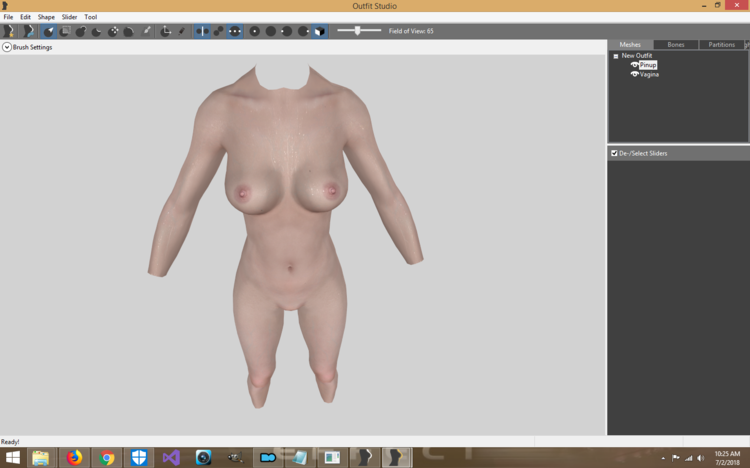Hide the Pinup mesh via eye icon
Viewport: 750px width, 468px height.
click(634, 65)
